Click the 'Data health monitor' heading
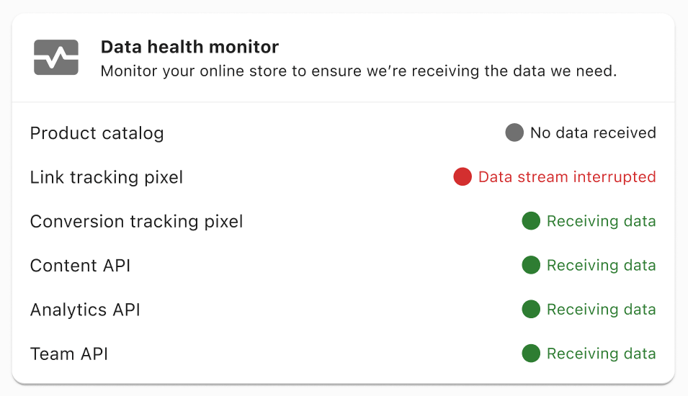 tap(190, 47)
